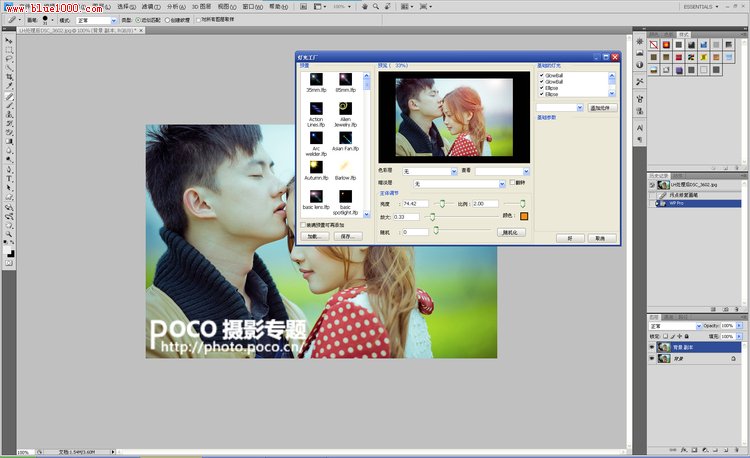
Task: Click the brightness field showing 74.42
Action: (415, 204)
